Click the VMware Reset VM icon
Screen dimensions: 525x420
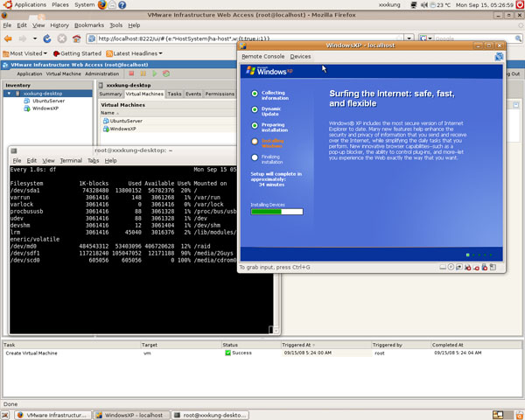click(166, 73)
